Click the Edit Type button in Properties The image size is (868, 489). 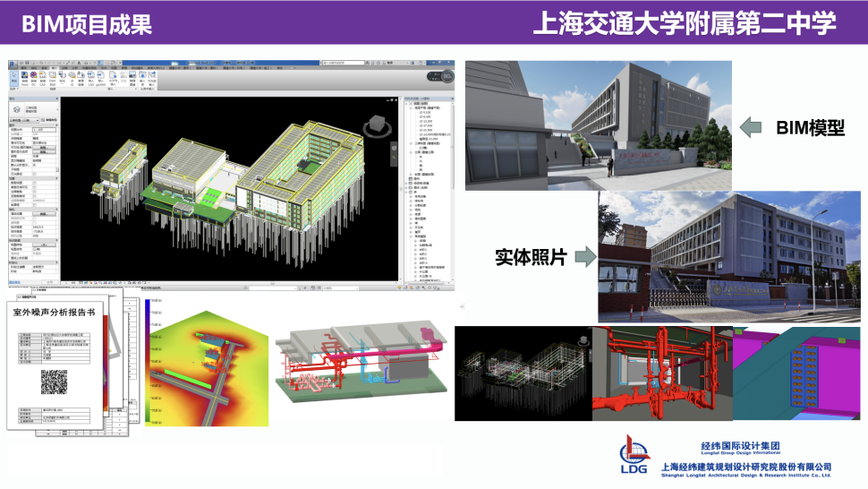pos(48,120)
